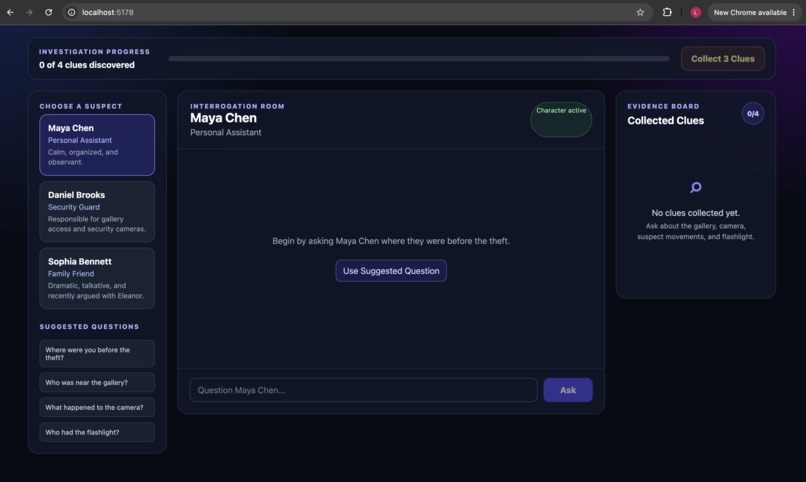Screen dimensions: 806x482
Task: Click the investigation progress bar
Action: (x=419, y=59)
